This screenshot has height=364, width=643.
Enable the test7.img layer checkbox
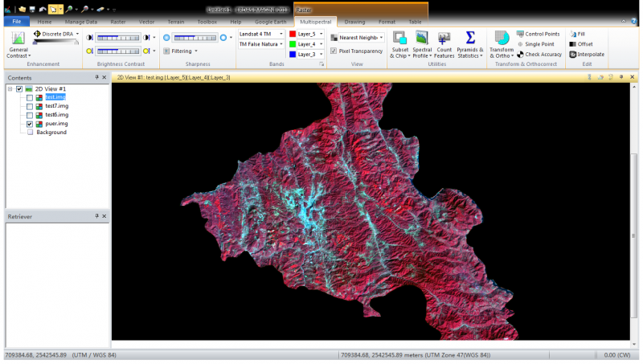30,106
